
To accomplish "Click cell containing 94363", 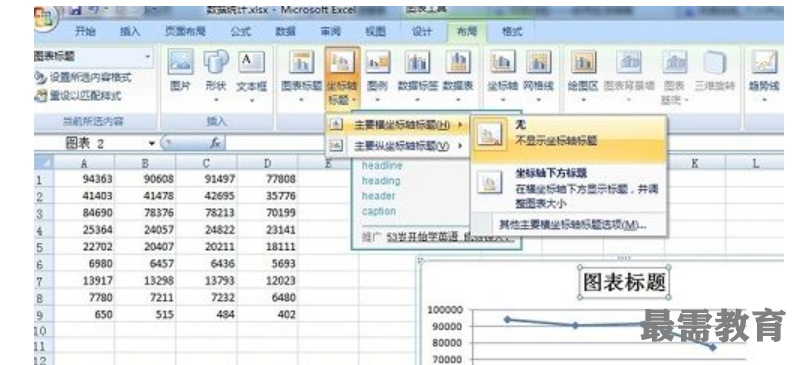I will tap(84, 179).
